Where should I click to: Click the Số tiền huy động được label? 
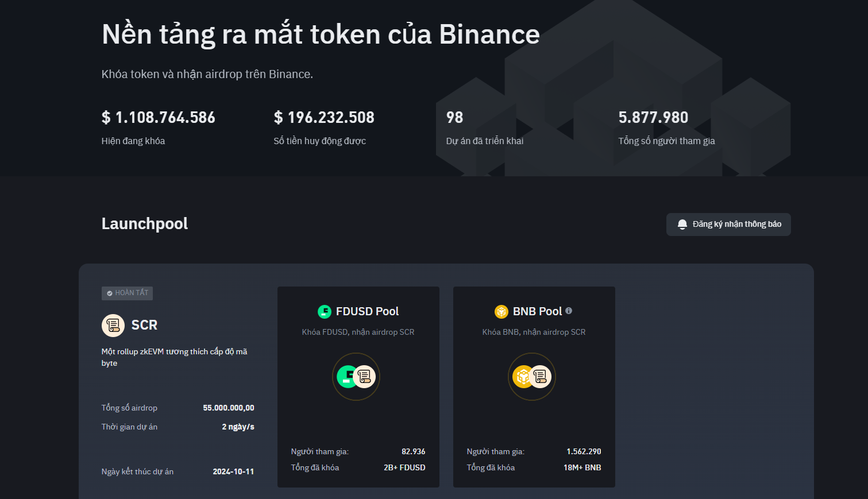click(320, 141)
